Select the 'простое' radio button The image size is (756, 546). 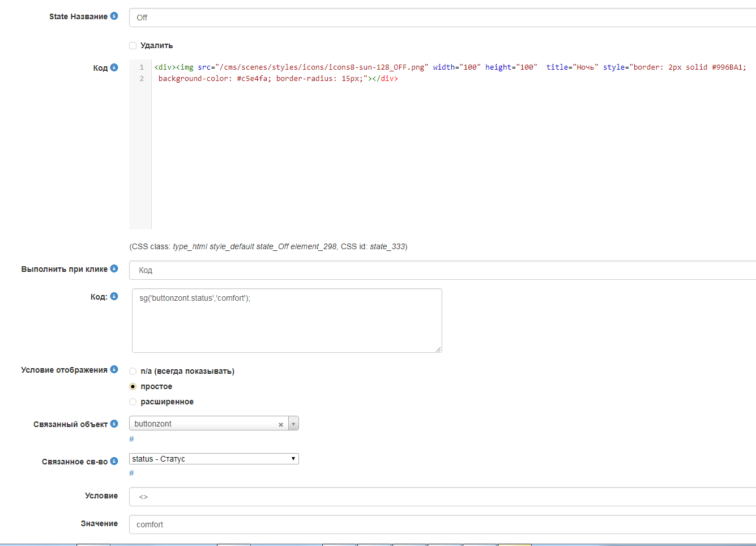click(x=133, y=387)
